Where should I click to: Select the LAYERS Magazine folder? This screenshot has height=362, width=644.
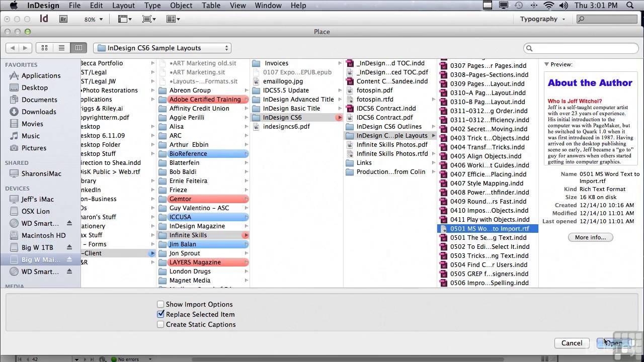[203, 262]
